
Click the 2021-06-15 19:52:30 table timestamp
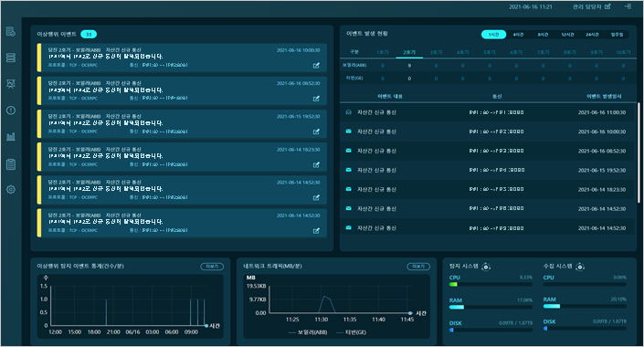[x=602, y=170]
